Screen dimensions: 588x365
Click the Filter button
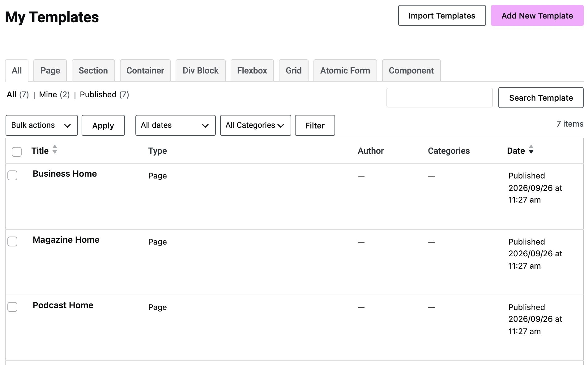[315, 125]
